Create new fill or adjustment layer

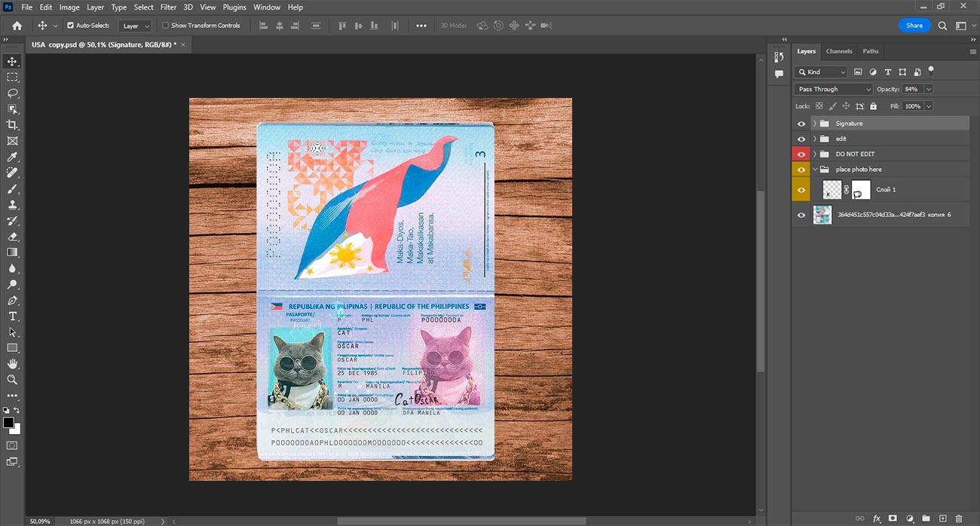(x=910, y=518)
